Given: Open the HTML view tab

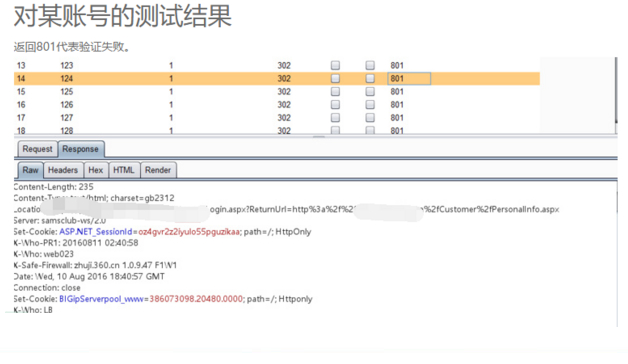Looking at the screenshot, I should click(x=124, y=170).
